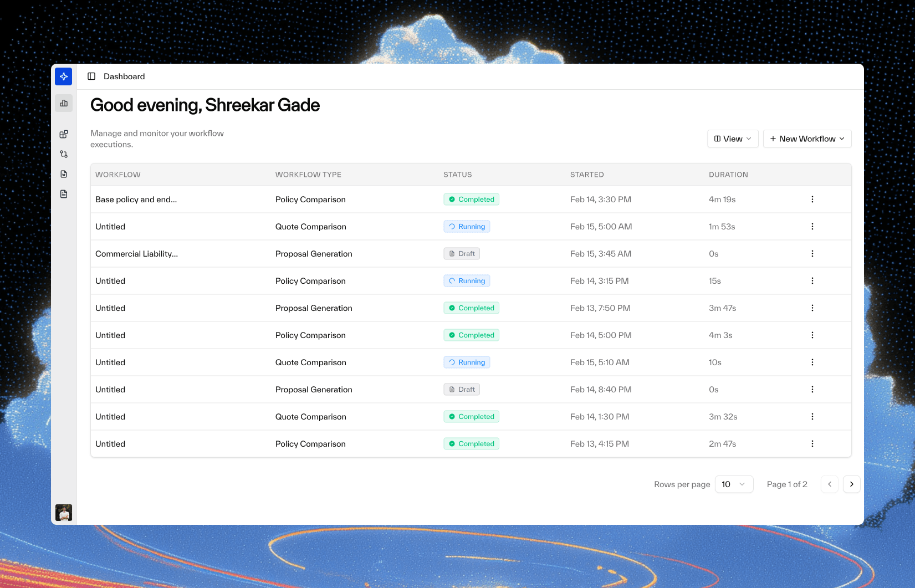
Task: Click the '4m 19s' duration value
Action: [x=722, y=200]
